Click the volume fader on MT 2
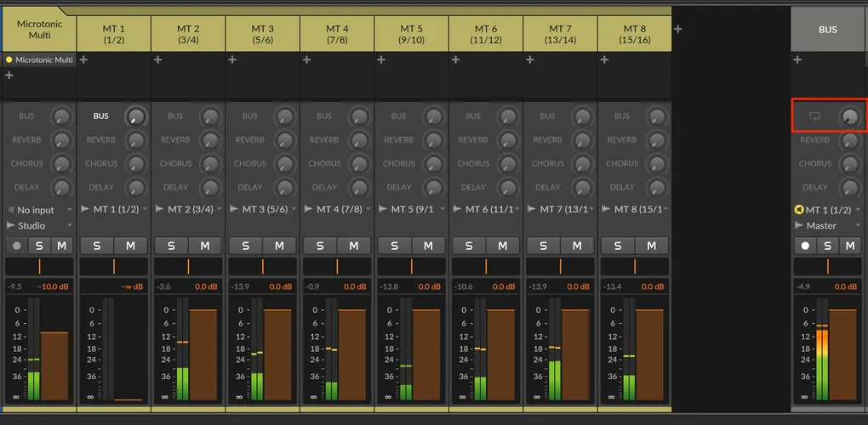Viewport: 868px width, 425px height. tap(203, 354)
